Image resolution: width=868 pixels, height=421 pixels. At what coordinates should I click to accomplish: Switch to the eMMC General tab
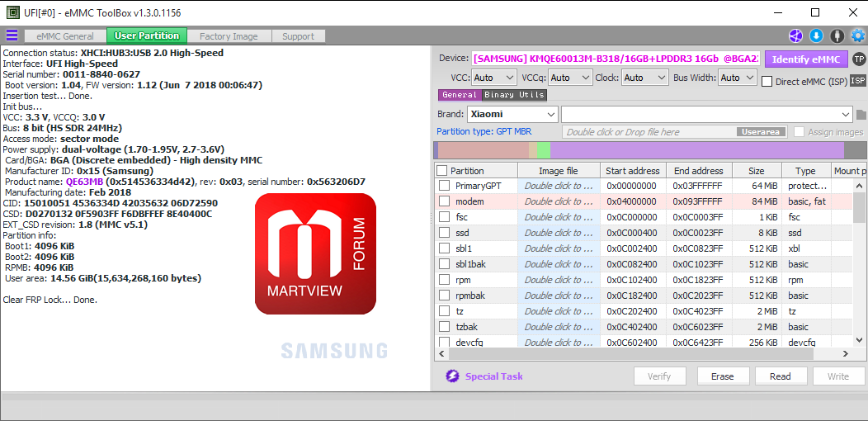65,36
